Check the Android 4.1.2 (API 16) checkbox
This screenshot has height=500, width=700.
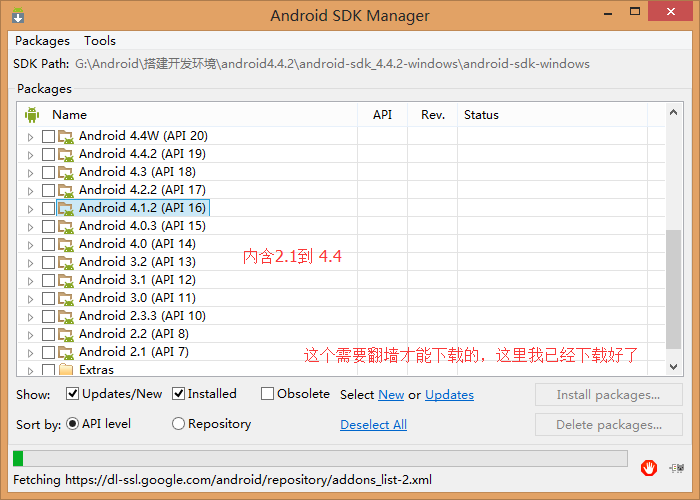click(48, 208)
